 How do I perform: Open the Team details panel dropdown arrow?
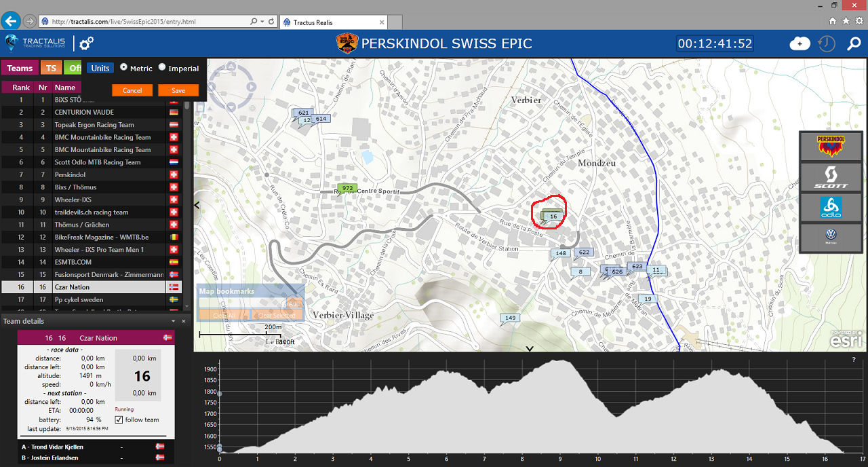point(174,321)
